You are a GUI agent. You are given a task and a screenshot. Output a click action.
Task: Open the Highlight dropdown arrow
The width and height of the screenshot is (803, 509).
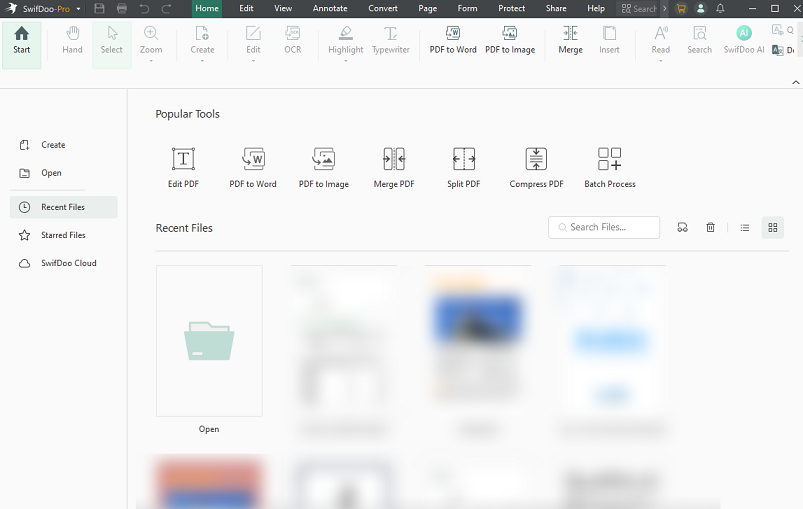[x=346, y=61]
